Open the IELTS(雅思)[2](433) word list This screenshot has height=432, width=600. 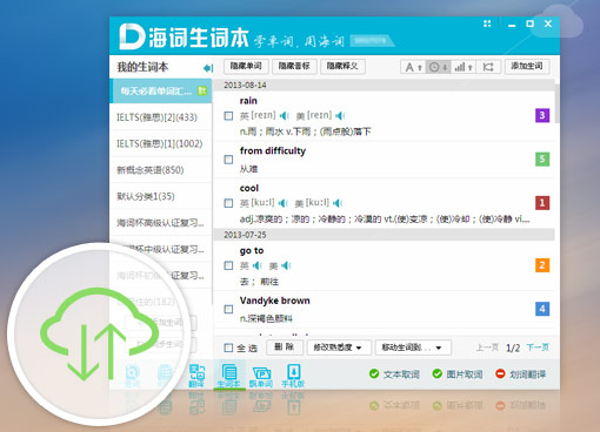(160, 118)
